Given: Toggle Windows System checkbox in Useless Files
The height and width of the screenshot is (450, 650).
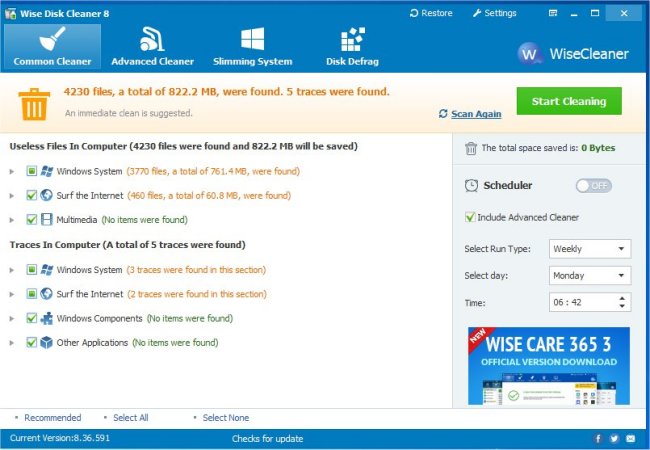Looking at the screenshot, I should tap(32, 171).
